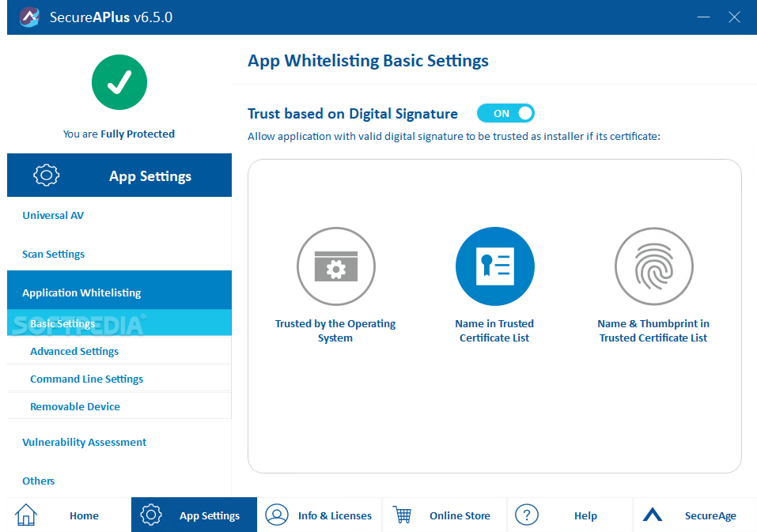
Task: Select the Name in Trusted Certificate List icon
Action: [x=495, y=266]
